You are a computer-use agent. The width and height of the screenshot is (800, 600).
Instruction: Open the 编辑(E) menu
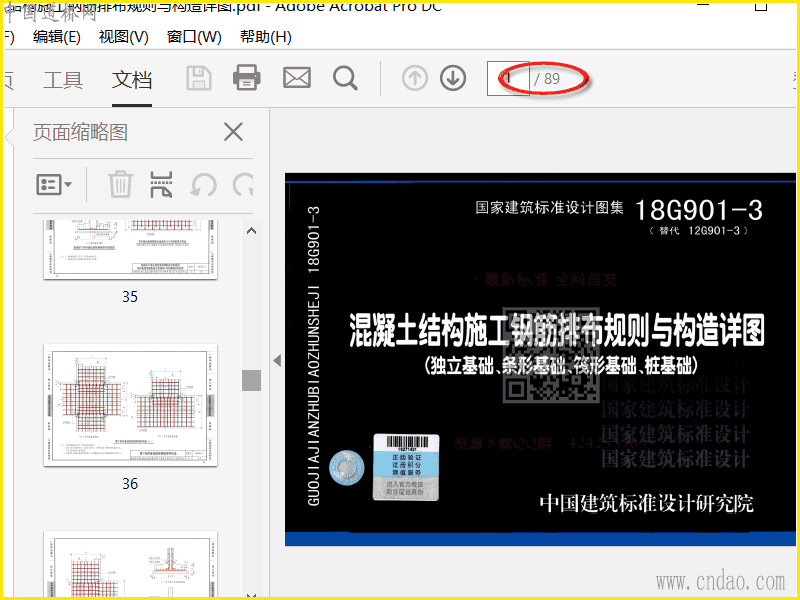57,37
